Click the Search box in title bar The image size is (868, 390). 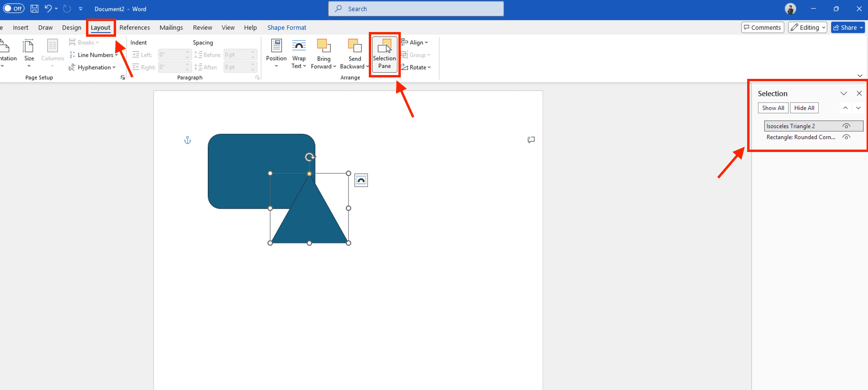pos(416,9)
